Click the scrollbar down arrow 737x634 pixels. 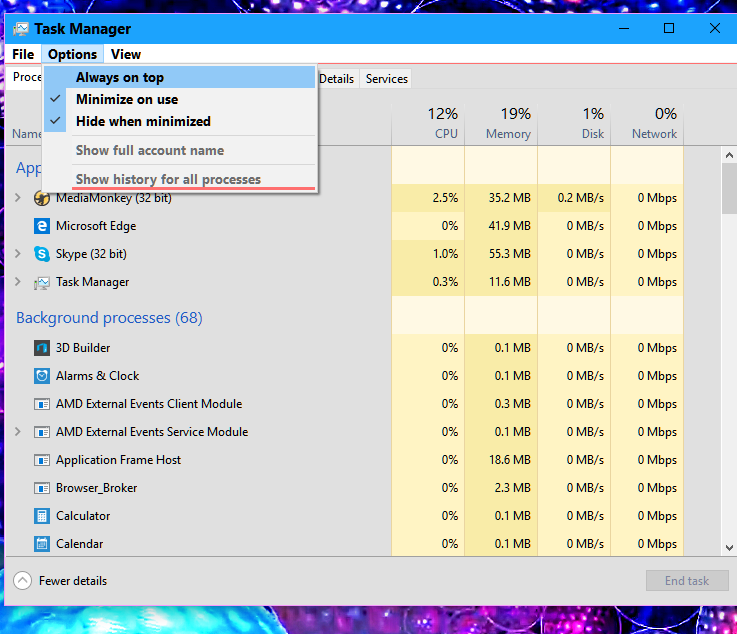(x=729, y=548)
